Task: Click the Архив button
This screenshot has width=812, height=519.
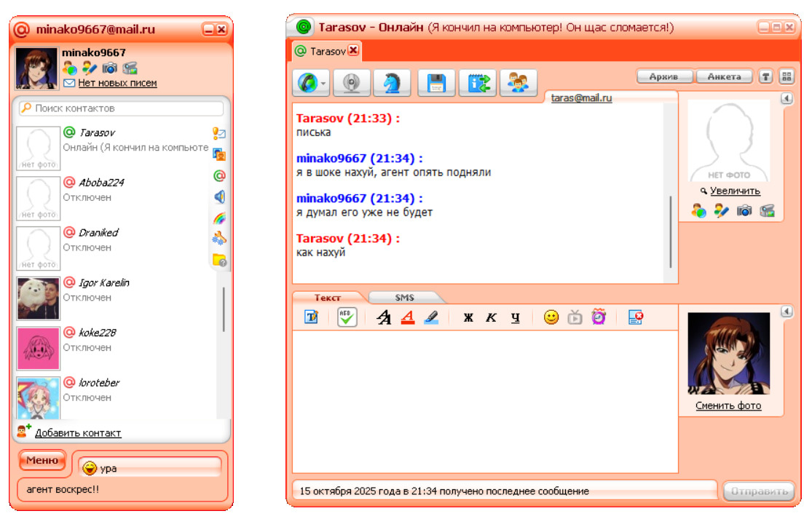Action: pos(663,76)
